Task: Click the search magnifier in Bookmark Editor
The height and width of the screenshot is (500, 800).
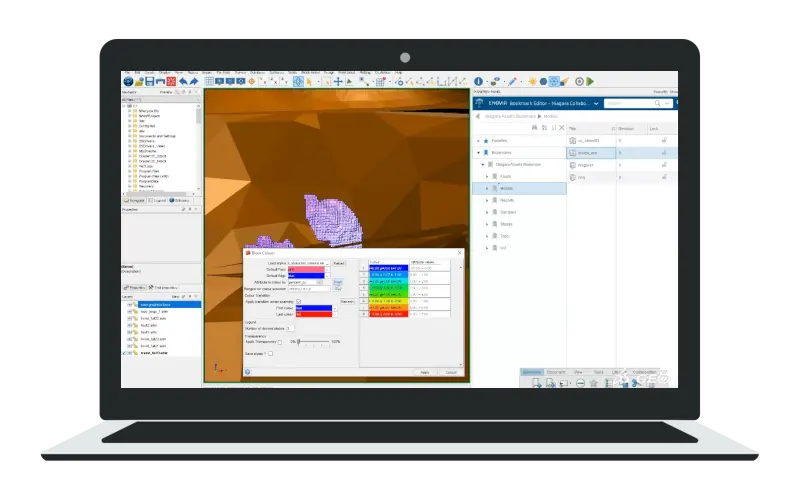Action: point(658,104)
